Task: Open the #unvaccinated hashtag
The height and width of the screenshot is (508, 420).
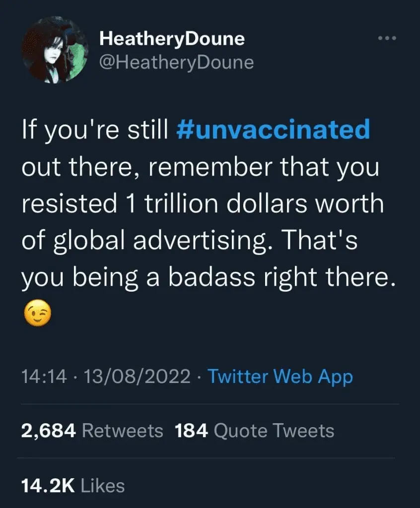Action: pyautogui.click(x=274, y=130)
